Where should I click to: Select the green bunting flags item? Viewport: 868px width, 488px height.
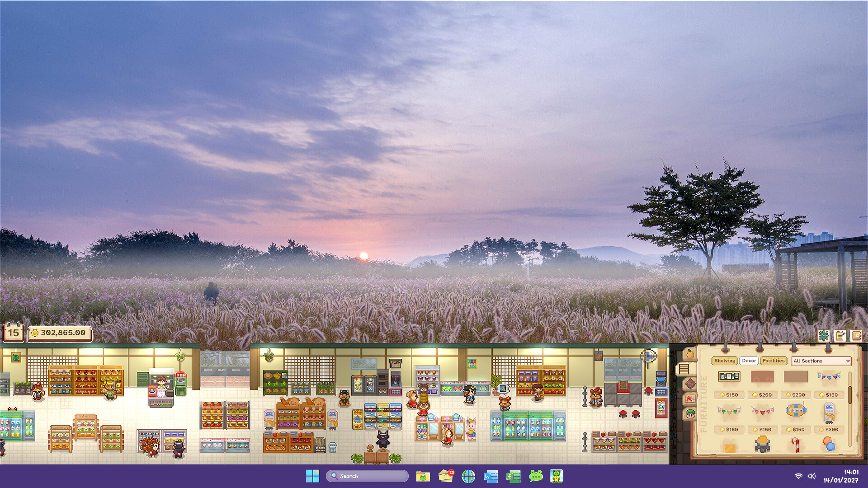pos(729,411)
